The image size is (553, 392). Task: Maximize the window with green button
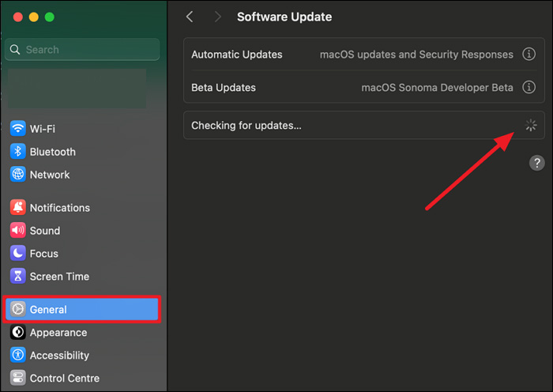[49, 17]
